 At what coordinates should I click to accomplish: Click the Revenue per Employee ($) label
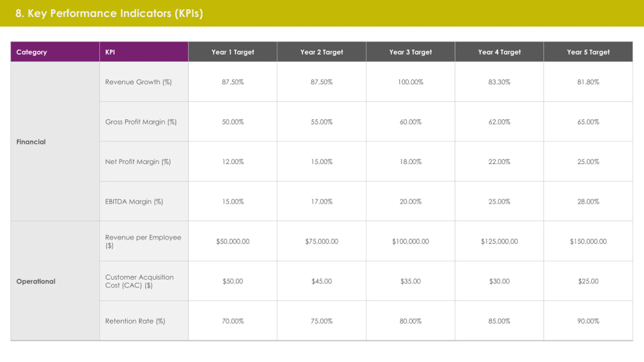click(143, 241)
